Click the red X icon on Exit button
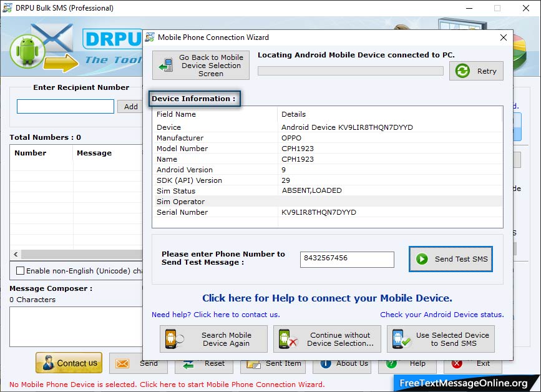Image resolution: width=541 pixels, height=392 pixels. coord(457,363)
